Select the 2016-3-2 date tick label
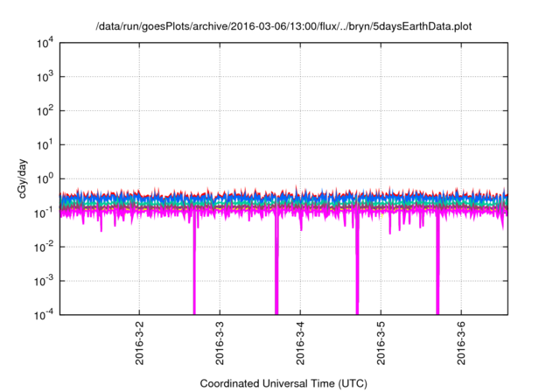This screenshot has width=560, height=392. tap(139, 346)
